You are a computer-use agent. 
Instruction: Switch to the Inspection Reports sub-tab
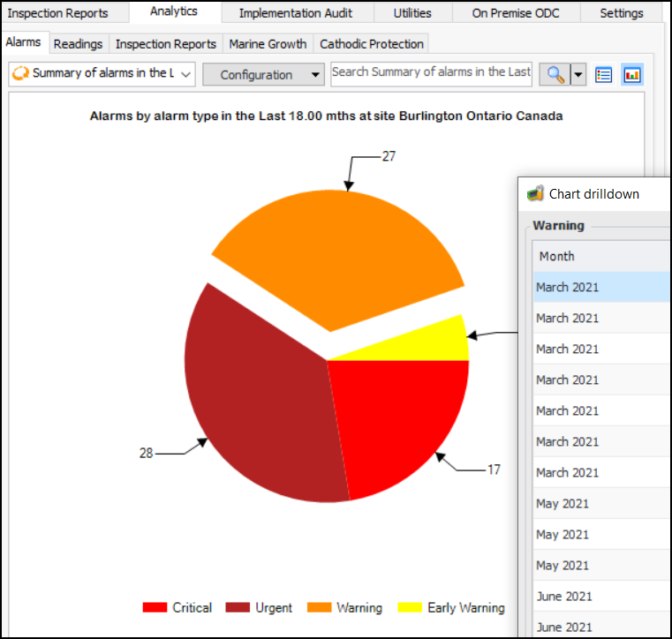coord(166,43)
